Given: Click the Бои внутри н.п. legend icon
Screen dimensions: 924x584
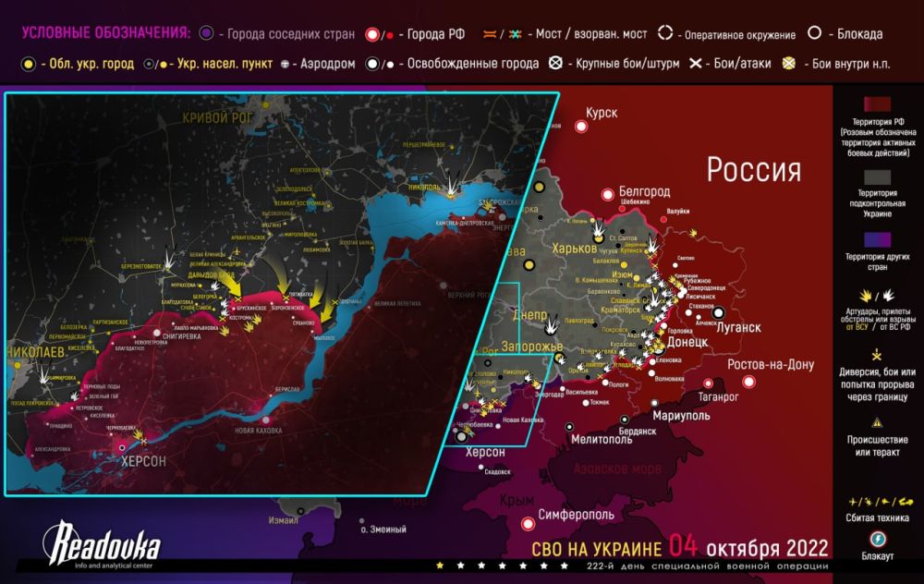Looking at the screenshot, I should [789, 64].
